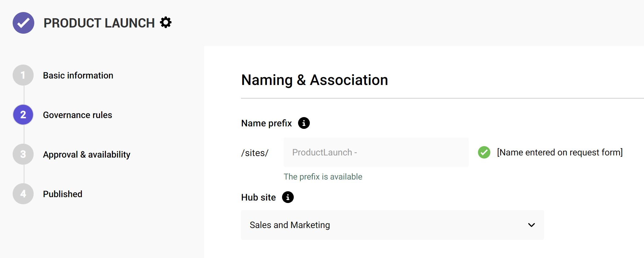The height and width of the screenshot is (258, 644).
Task: Click the ProductLaunch name prefix field
Action: (376, 152)
